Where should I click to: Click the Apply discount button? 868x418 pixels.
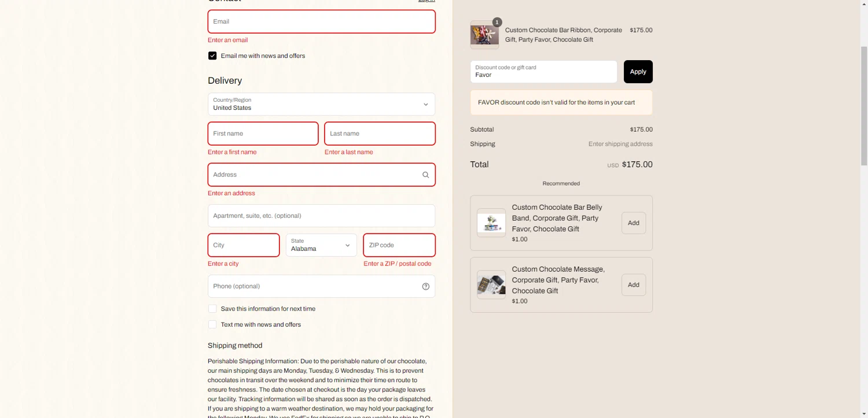[x=638, y=72]
